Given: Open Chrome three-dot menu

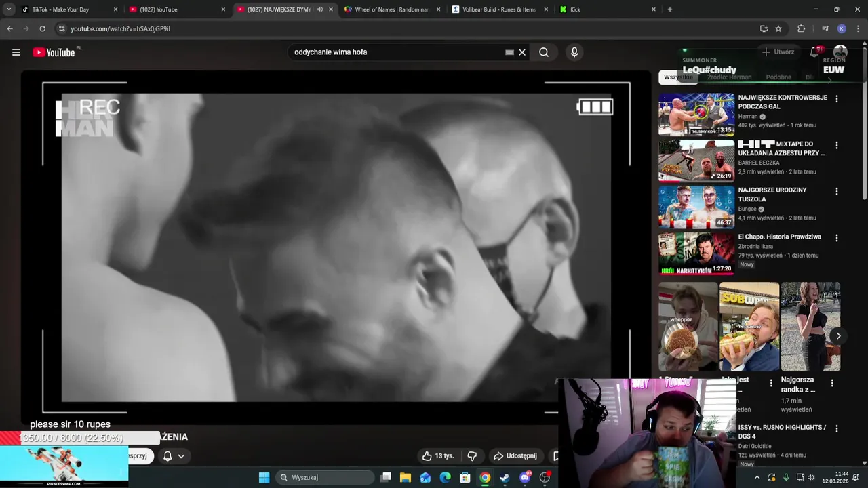Looking at the screenshot, I should tap(858, 28).
